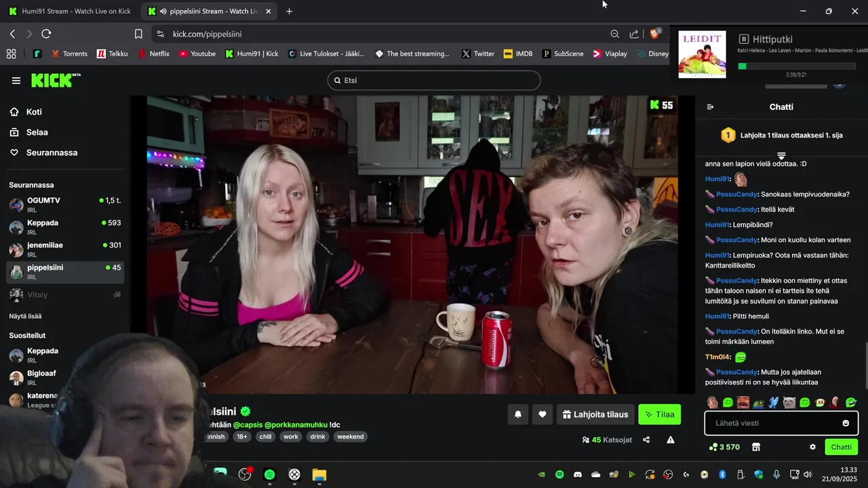The height and width of the screenshot is (488, 868).
Task: Open the channel points shop icon
Action: (x=756, y=447)
